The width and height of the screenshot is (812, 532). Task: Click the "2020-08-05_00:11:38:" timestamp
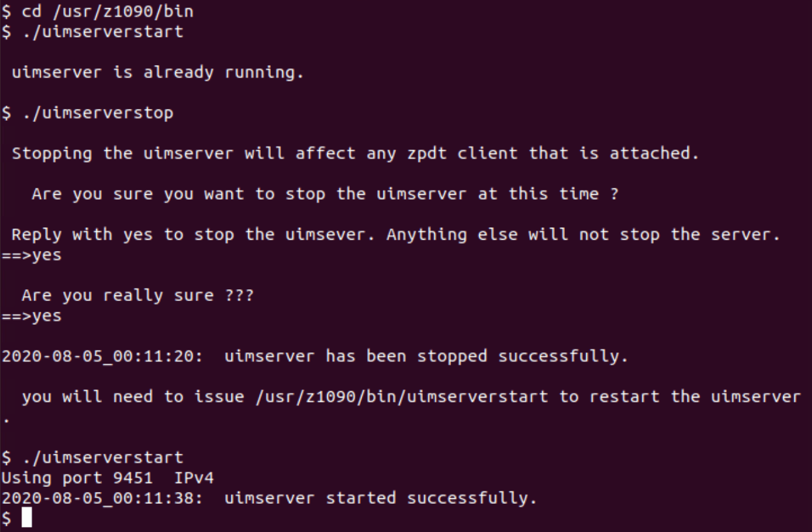point(103,498)
